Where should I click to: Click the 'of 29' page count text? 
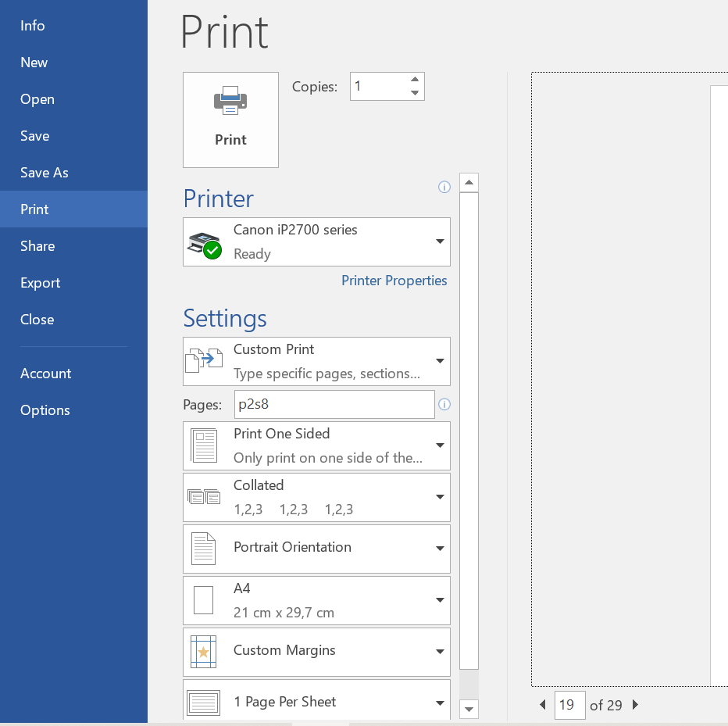[605, 705]
